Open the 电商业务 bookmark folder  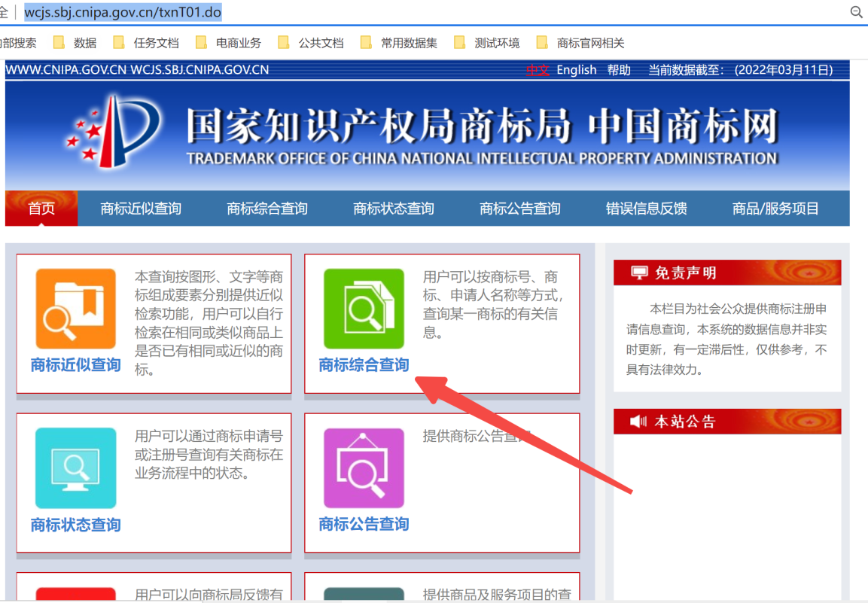[229, 43]
